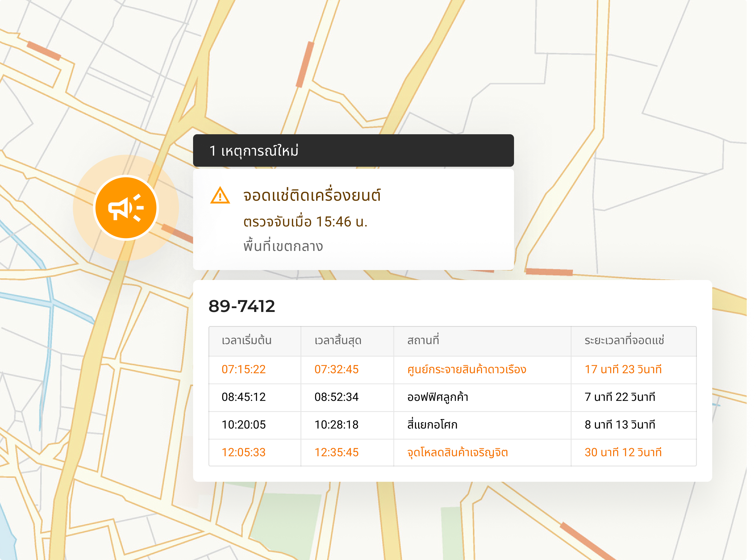The width and height of the screenshot is (756, 560).
Task: Click column header "เวลาเริ่มต้น"
Action: (246, 340)
